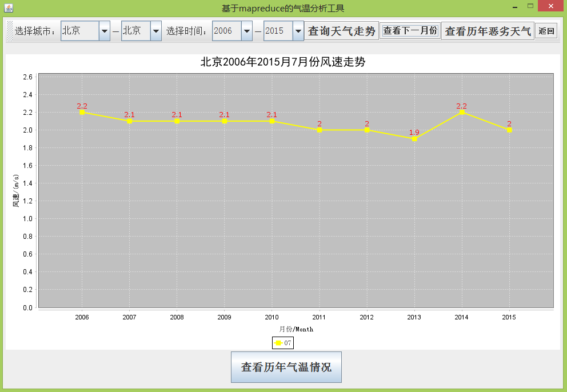Click the 2009 data point marker
The image size is (567, 392).
[225, 121]
